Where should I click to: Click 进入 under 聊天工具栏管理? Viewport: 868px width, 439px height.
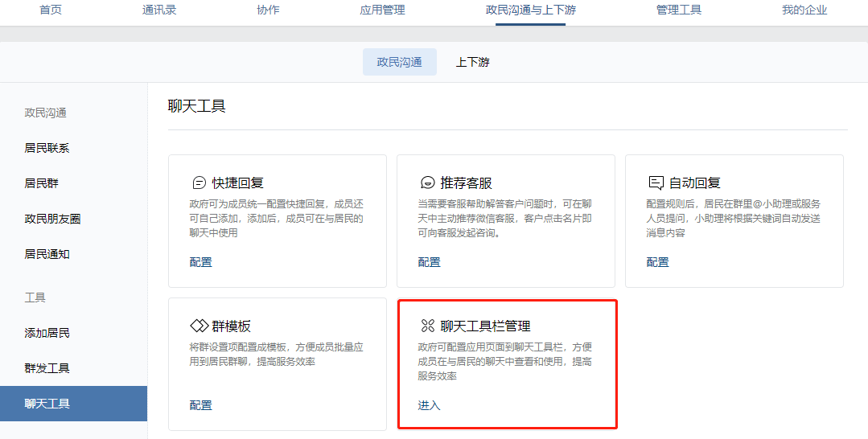click(429, 406)
